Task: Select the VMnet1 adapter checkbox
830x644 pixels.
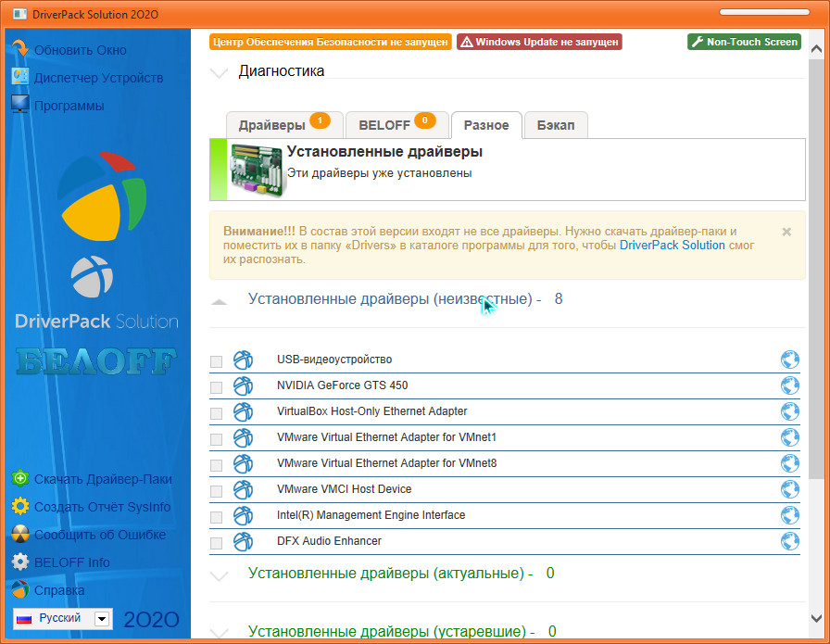Action: point(216,439)
